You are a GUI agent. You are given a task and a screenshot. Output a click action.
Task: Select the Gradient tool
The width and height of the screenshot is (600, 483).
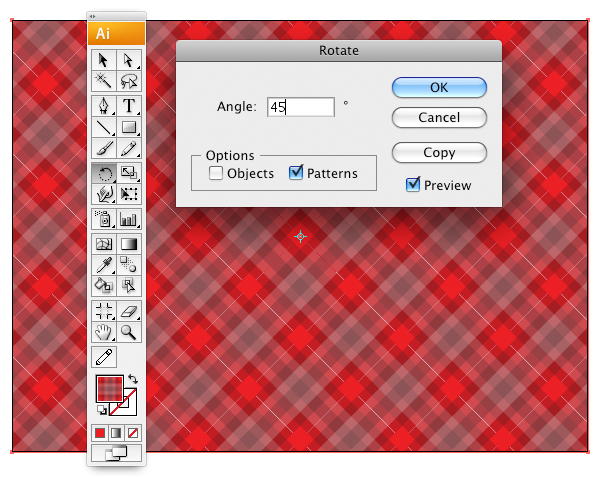129,243
